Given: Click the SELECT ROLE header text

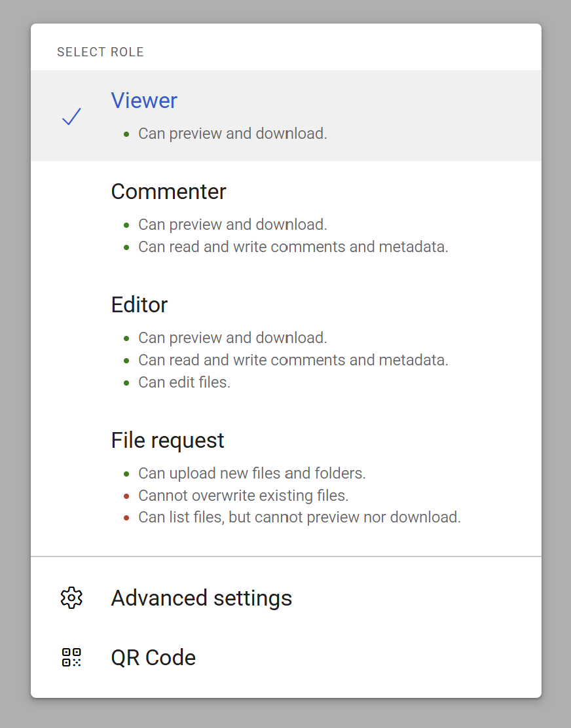Looking at the screenshot, I should pyautogui.click(x=100, y=52).
